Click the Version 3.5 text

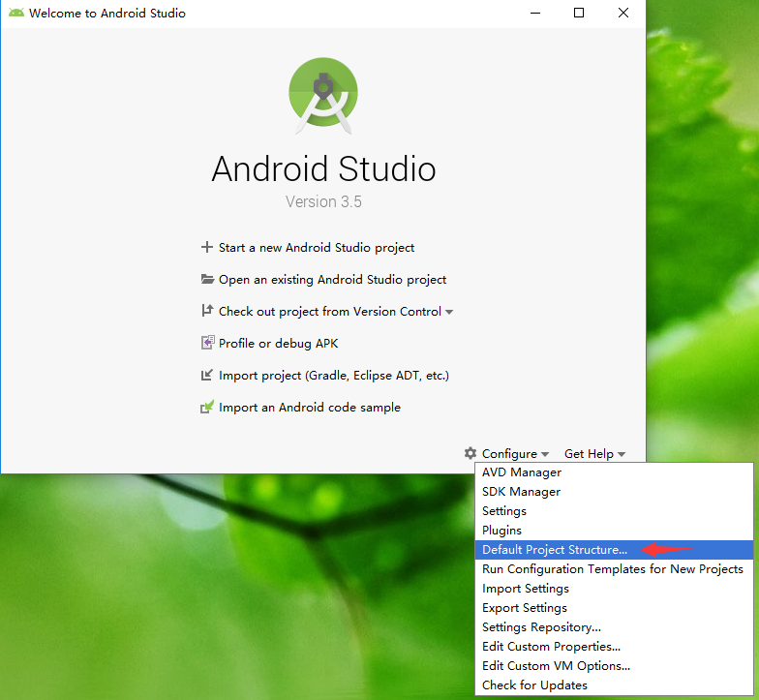[323, 201]
